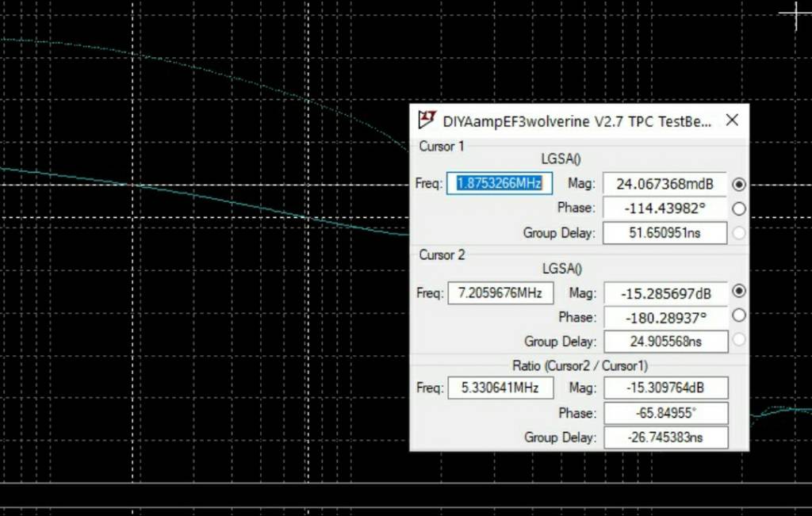Click Cursor 2 Mag field -15.285697dB

point(666,293)
